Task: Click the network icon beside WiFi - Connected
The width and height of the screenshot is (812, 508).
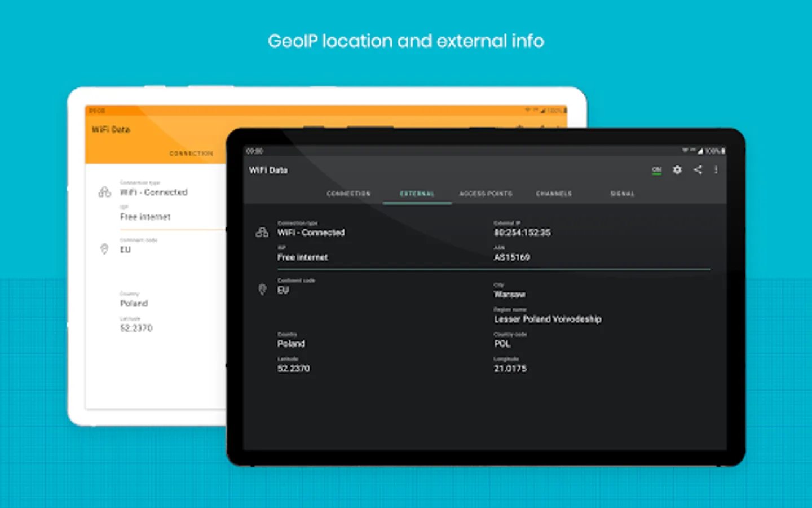Action: 262,232
